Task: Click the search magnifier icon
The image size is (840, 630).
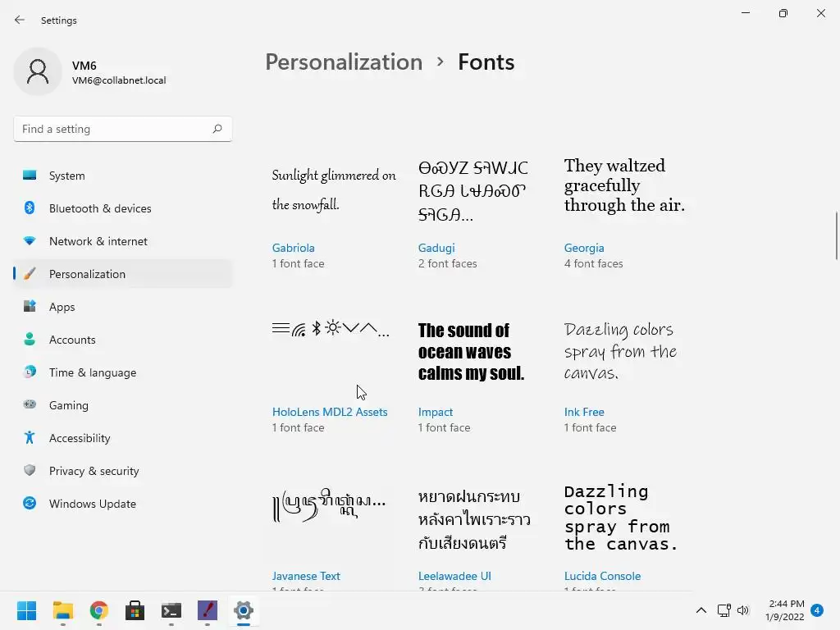Action: pyautogui.click(x=217, y=129)
